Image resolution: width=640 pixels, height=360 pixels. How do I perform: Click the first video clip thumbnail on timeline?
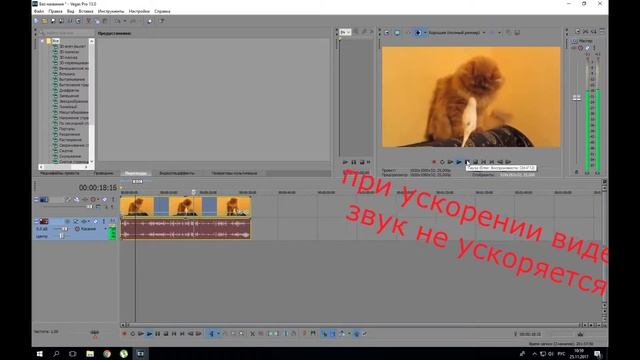click(x=137, y=206)
